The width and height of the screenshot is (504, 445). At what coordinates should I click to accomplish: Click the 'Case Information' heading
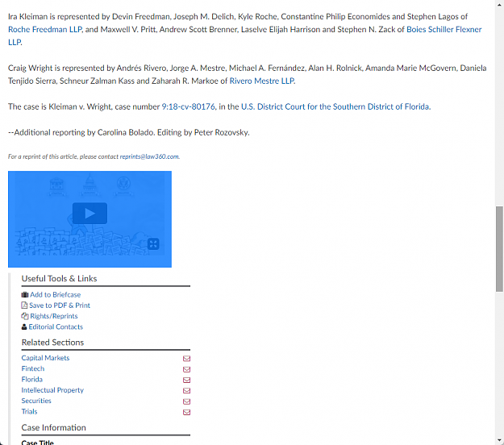pyautogui.click(x=54, y=427)
